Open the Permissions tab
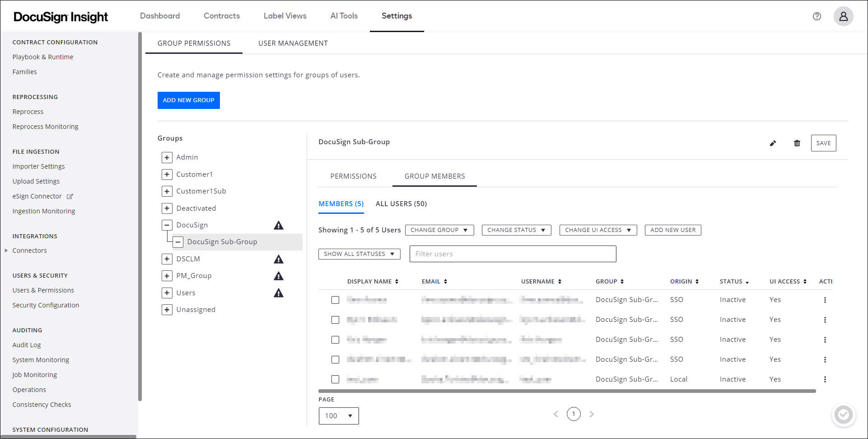 (x=353, y=176)
